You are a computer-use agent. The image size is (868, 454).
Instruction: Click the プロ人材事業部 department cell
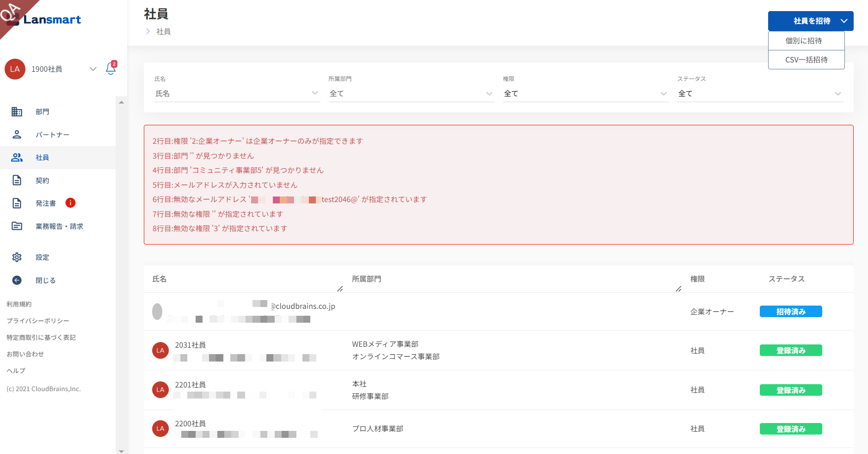[378, 429]
